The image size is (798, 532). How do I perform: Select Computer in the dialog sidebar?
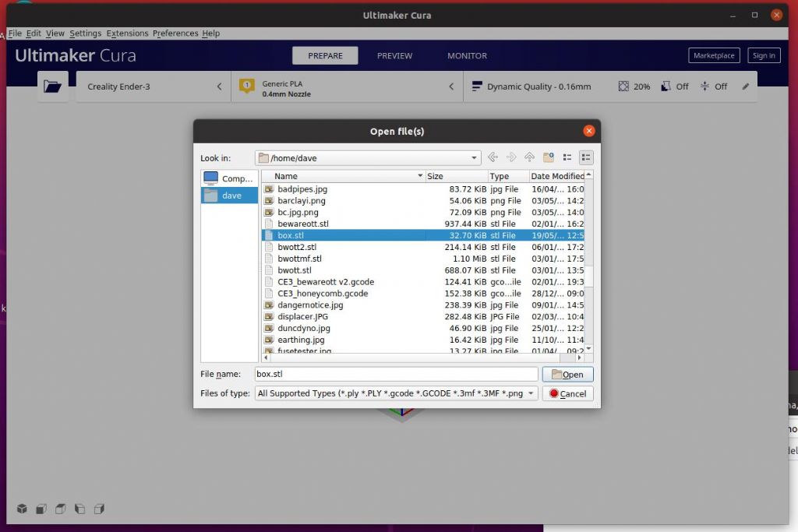(x=229, y=178)
